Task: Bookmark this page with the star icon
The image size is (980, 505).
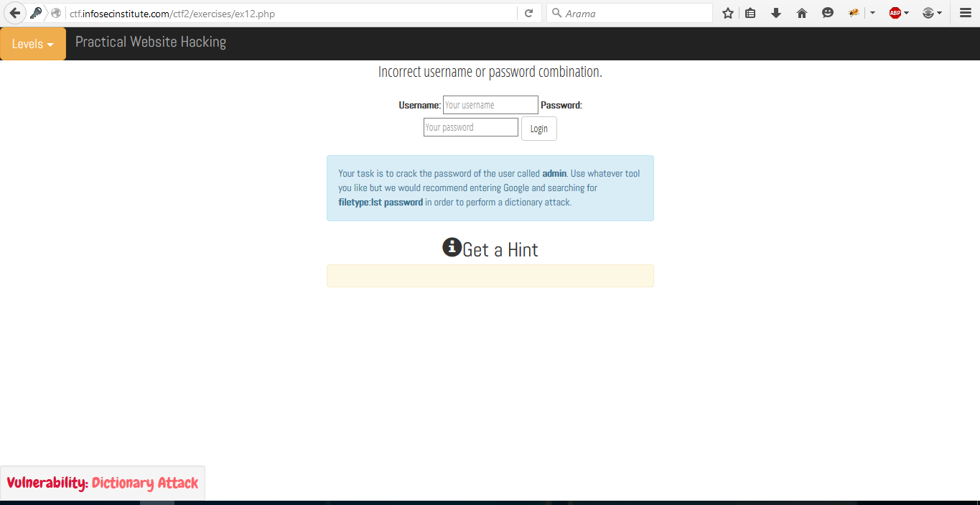Action: pos(728,13)
